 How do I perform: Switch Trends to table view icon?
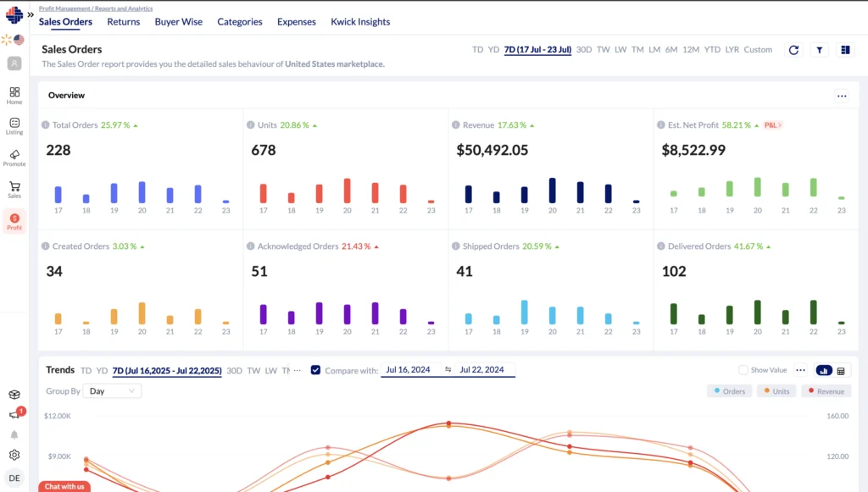[841, 371]
